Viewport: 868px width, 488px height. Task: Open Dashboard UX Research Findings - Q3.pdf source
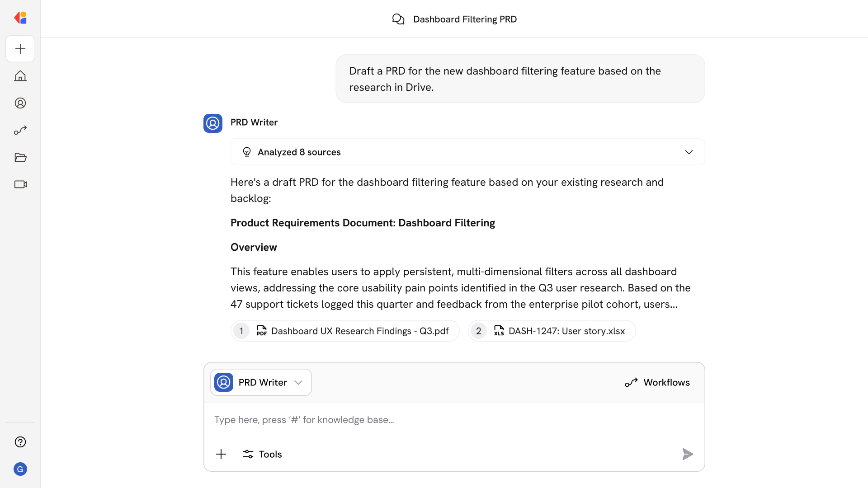(345, 331)
